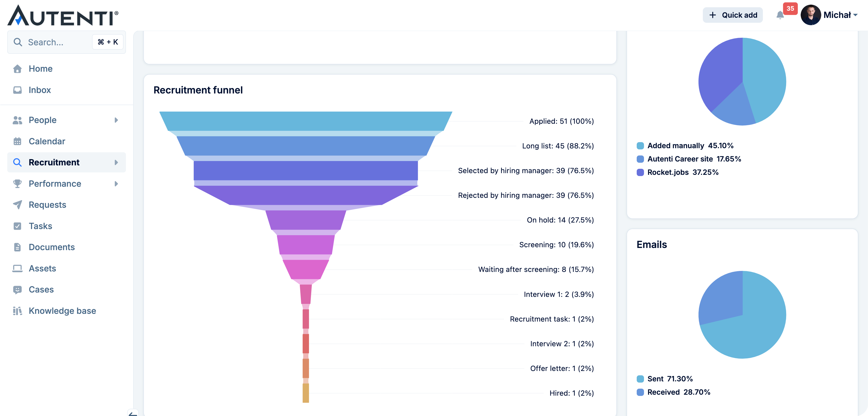Click the 'Long list: 45 (88.2%)' label
Viewport: 868px width, 416px height.
[x=558, y=146]
